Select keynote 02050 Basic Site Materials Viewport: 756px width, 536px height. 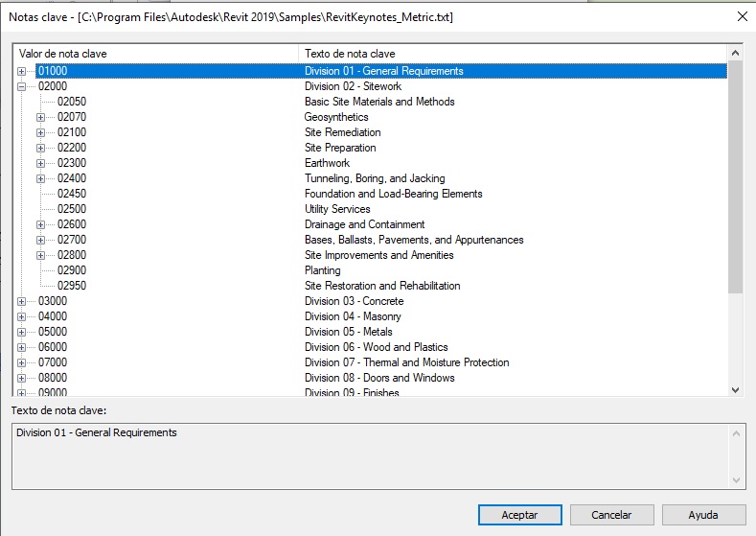point(72,102)
